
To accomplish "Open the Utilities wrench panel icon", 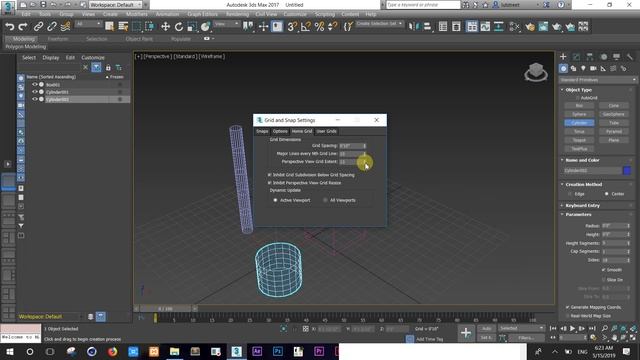I will point(630,57).
